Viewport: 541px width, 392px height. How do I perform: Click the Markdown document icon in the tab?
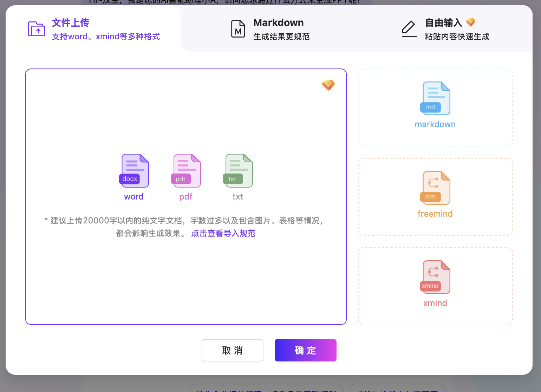[238, 29]
